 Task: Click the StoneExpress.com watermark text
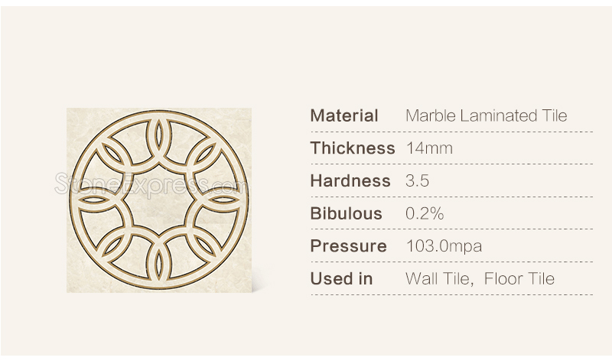click(151, 184)
